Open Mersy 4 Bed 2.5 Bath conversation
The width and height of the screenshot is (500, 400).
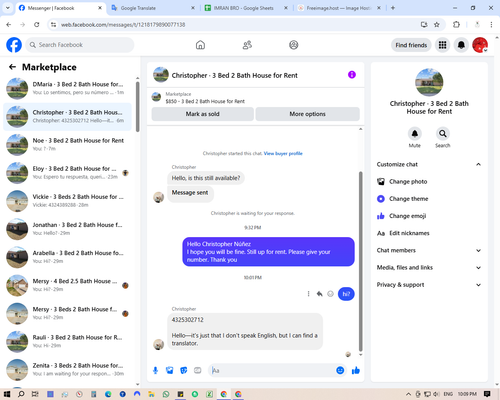pos(68,285)
